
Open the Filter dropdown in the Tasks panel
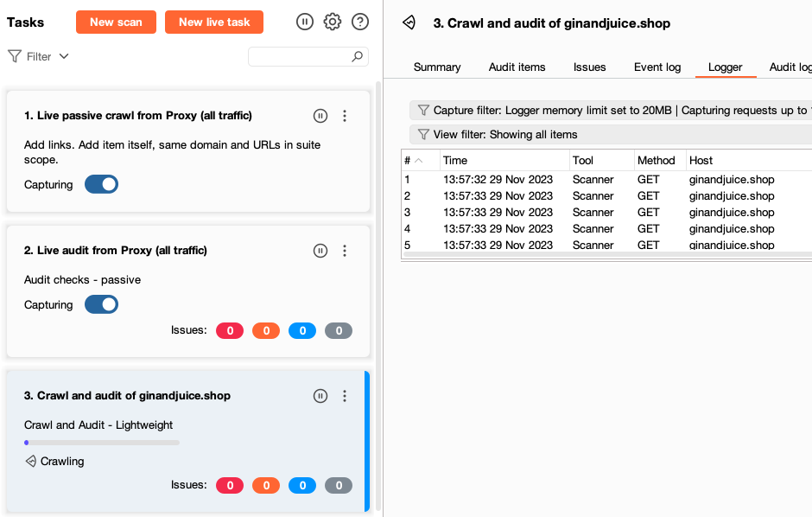coord(38,56)
